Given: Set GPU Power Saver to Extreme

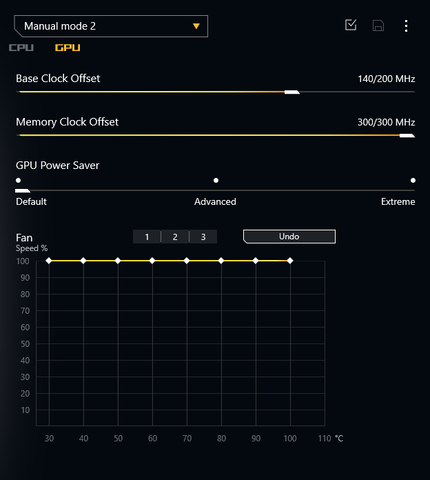Looking at the screenshot, I should (413, 180).
